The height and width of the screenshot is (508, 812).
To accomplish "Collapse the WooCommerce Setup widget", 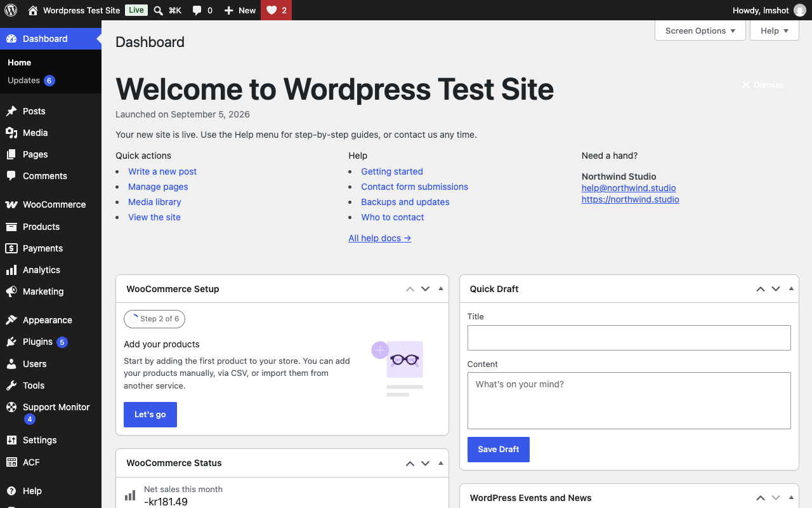I will click(441, 289).
